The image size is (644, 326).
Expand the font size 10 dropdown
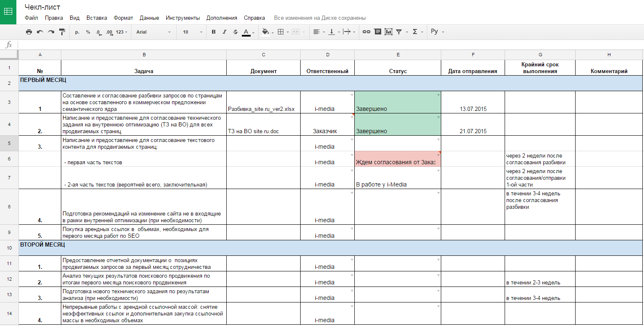point(192,32)
